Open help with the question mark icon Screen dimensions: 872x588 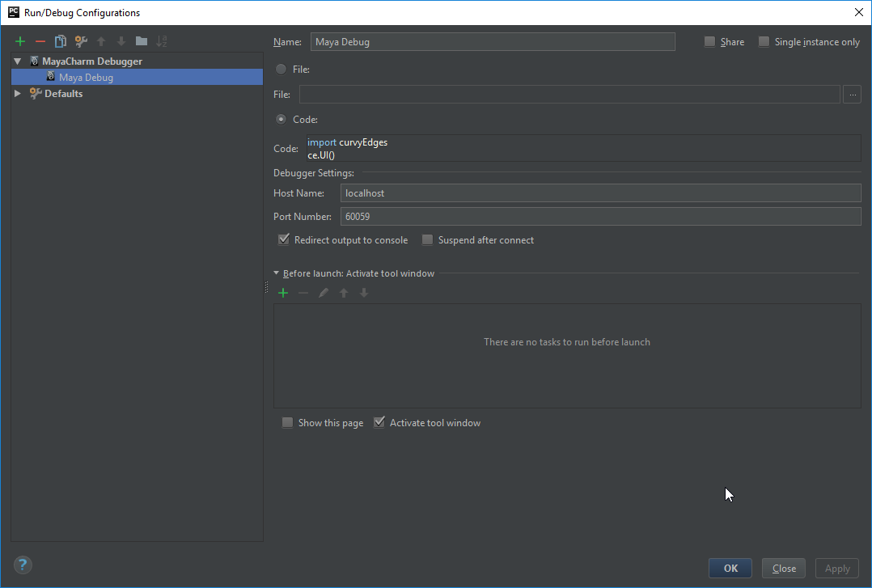(22, 565)
